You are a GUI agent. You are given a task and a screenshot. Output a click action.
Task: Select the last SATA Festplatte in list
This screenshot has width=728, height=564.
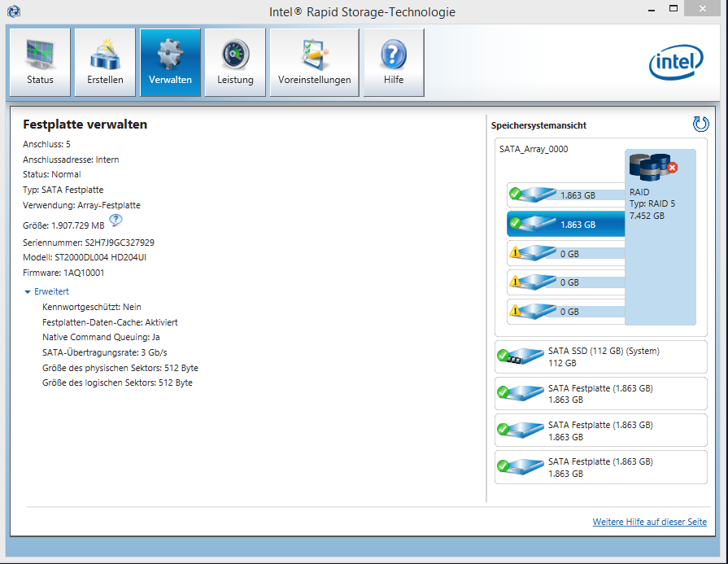pos(601,467)
